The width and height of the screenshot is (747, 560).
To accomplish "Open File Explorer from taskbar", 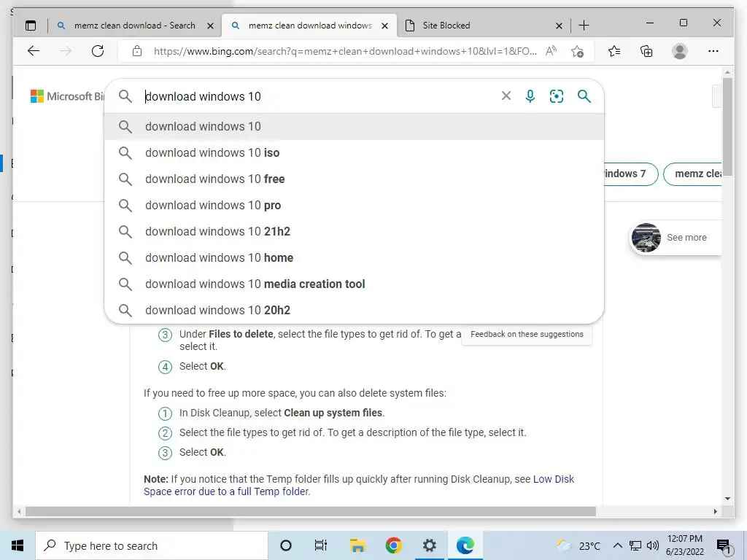I will coord(357,545).
